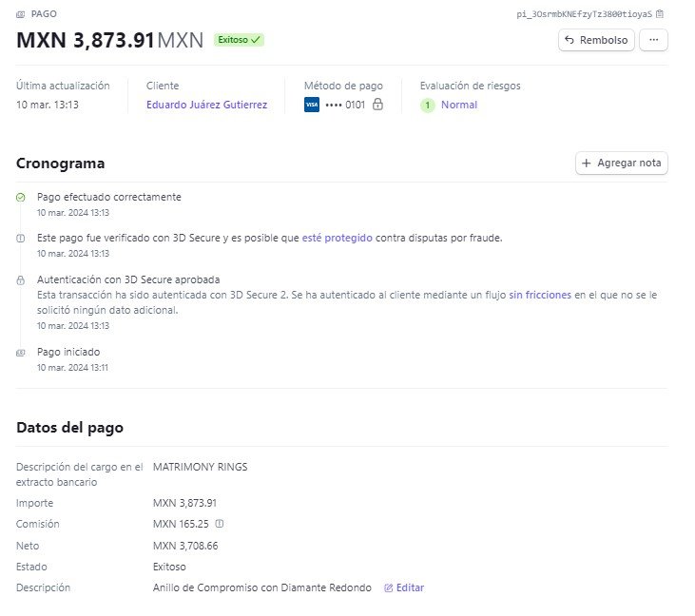Viewport: 695px width, 616px height.
Task: Click the info icon by 3D Secure verification entry
Action: [20, 238]
